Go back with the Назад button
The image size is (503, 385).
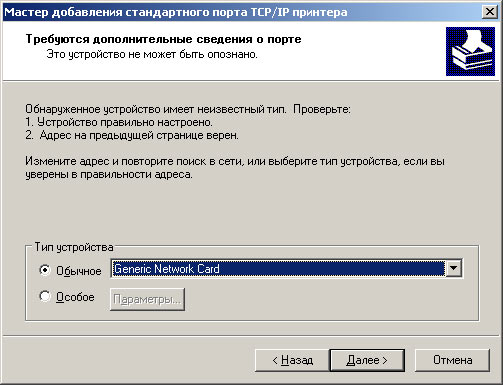[292, 360]
